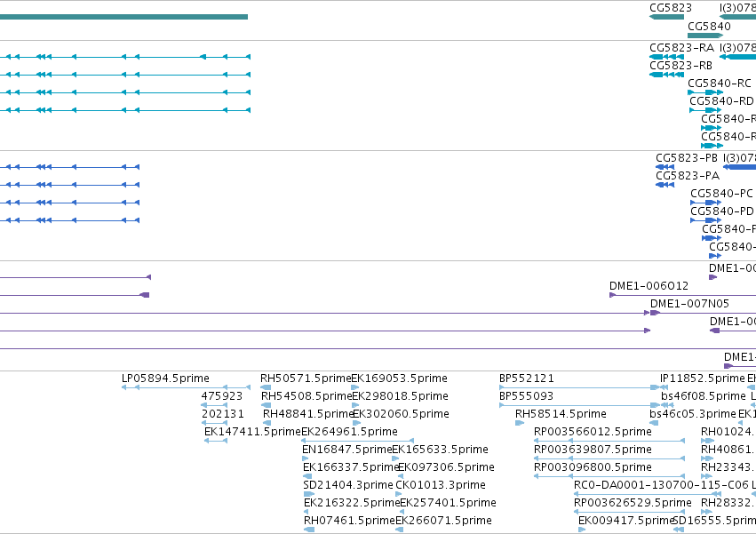
Task: Select EST RH50571.5prime
Action: tap(306, 379)
